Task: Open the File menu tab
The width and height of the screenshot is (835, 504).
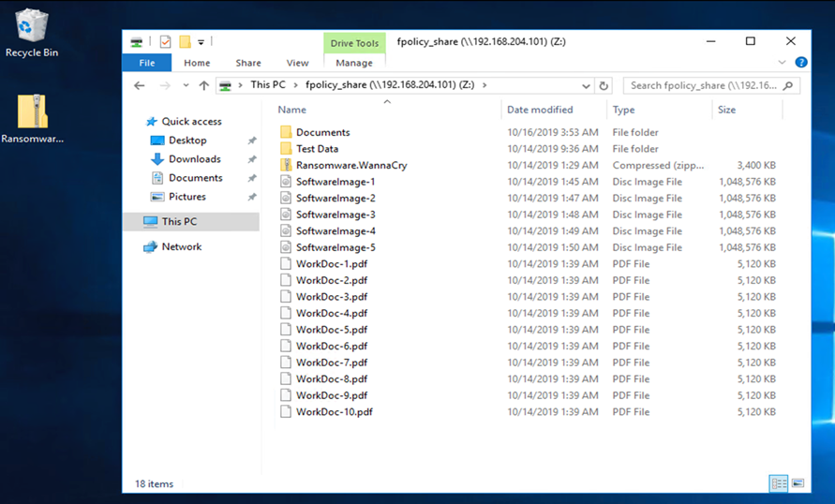Action: (147, 63)
